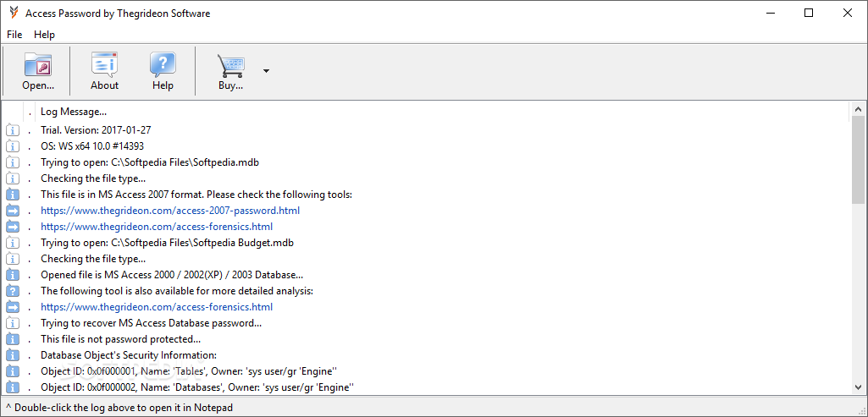Open the access-forensics.html link below the 2007 link

[157, 227]
